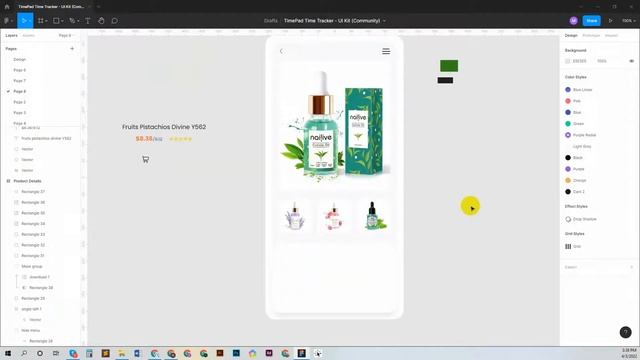Switch to the Assets tab
The image size is (640, 360).
click(x=29, y=36)
